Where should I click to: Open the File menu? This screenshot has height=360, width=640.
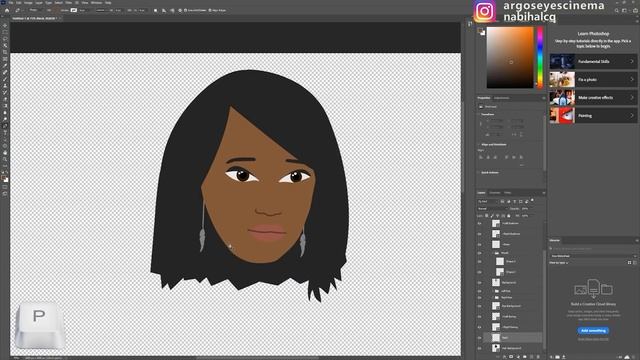coord(11,2)
